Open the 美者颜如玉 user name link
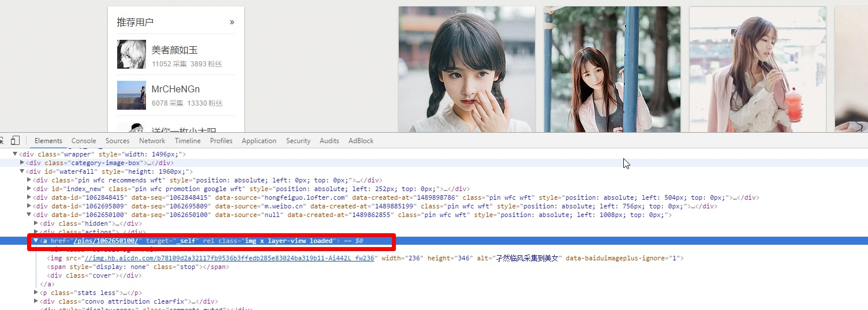The image size is (868, 310). pos(174,50)
